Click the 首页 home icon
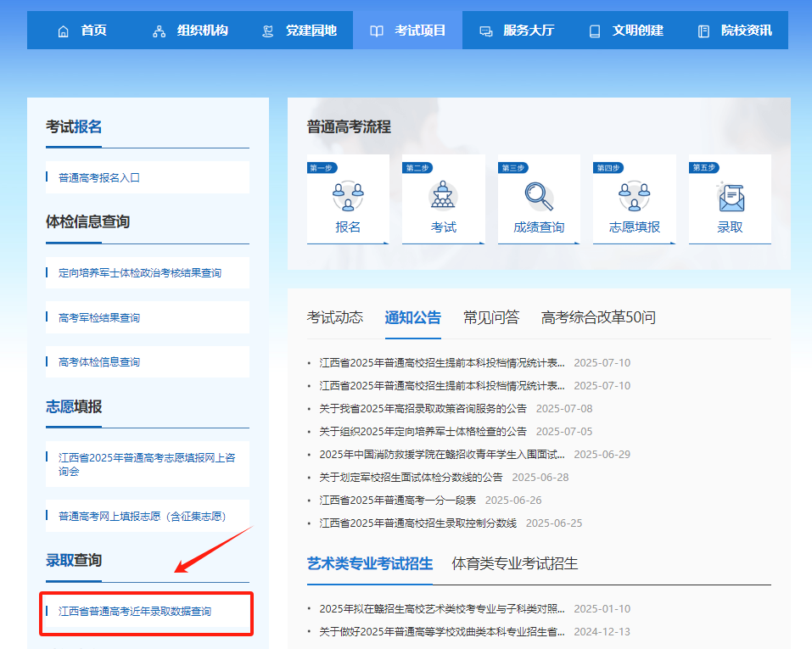This screenshot has width=812, height=649. [x=63, y=30]
